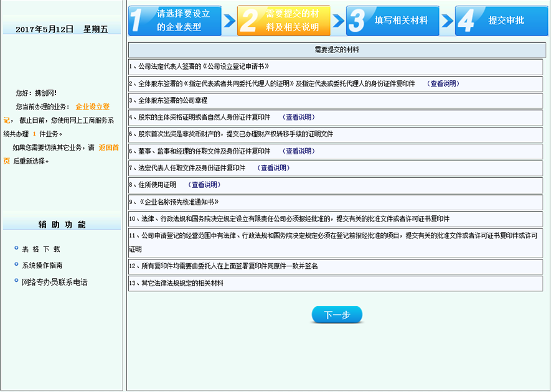
Task: Click the large step 1 numbered icon
Action: [138, 20]
